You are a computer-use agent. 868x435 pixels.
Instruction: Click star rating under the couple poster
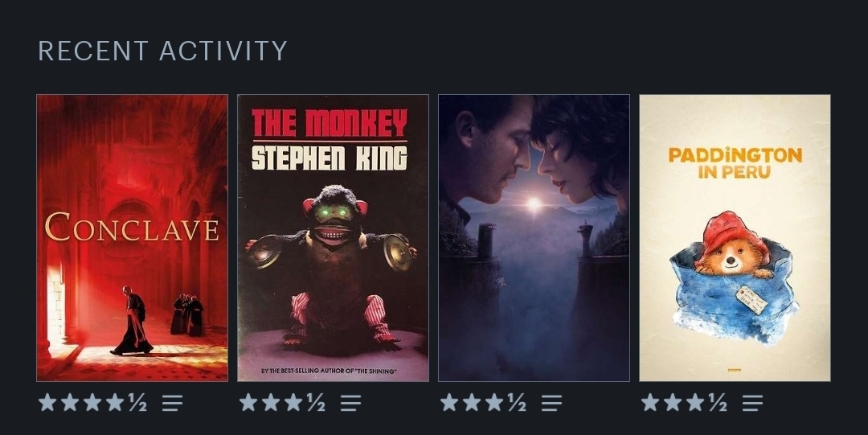coord(483,402)
